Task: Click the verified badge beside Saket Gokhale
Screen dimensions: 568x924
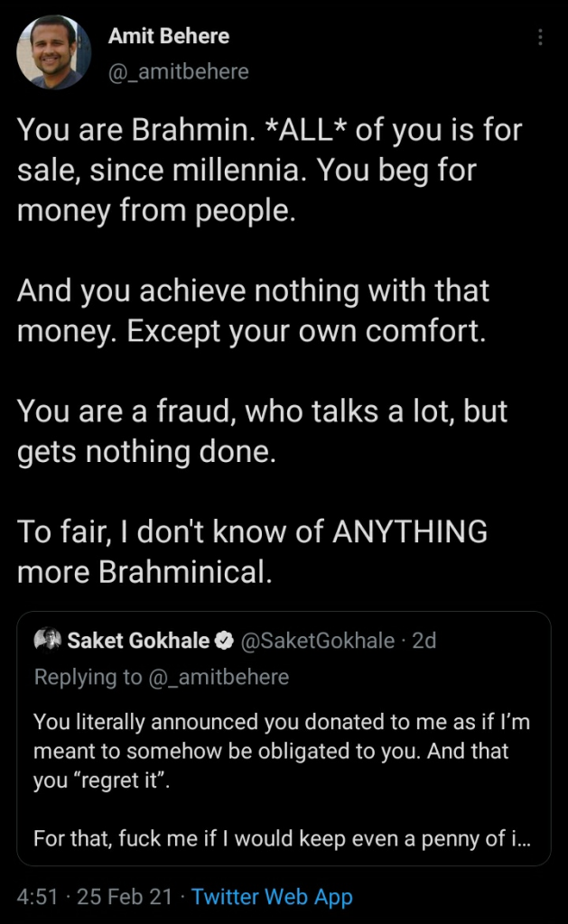Action: pyautogui.click(x=223, y=641)
